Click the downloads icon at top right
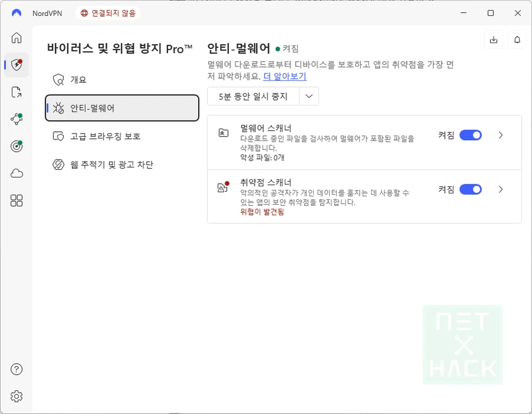This screenshot has height=414, width=532. click(x=494, y=40)
